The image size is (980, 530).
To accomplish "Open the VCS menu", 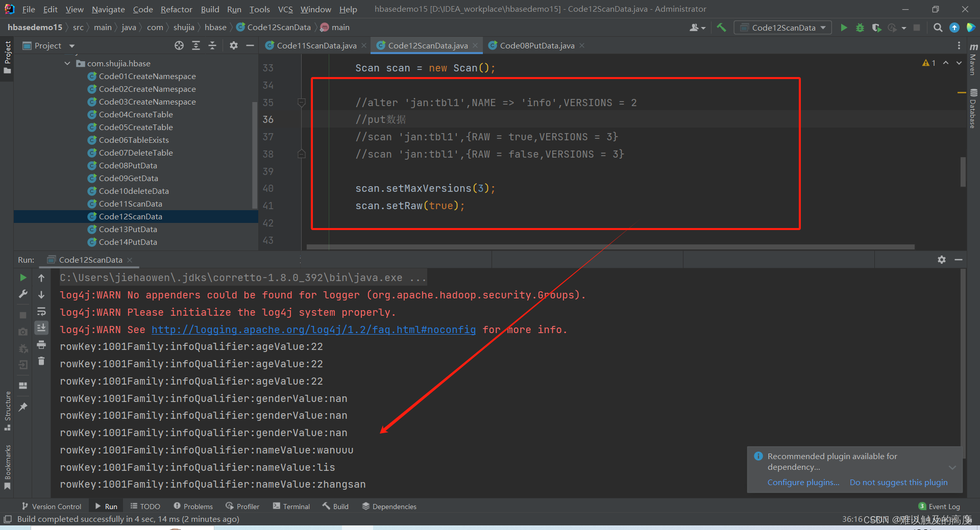I will coord(285,9).
